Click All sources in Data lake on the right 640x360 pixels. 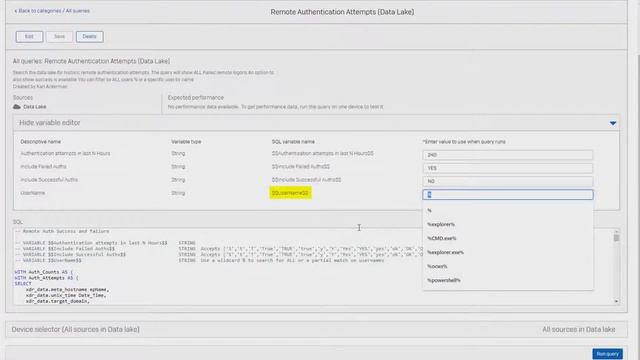point(579,329)
